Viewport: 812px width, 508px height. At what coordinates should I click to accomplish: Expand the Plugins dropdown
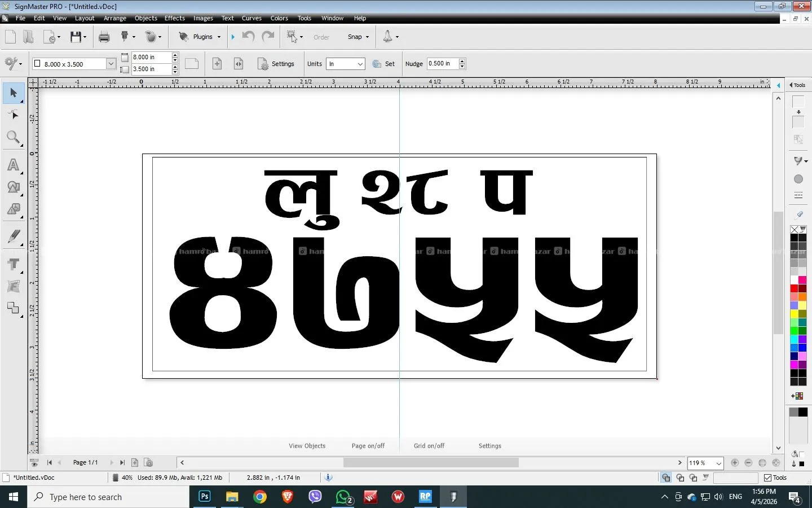pyautogui.click(x=219, y=37)
